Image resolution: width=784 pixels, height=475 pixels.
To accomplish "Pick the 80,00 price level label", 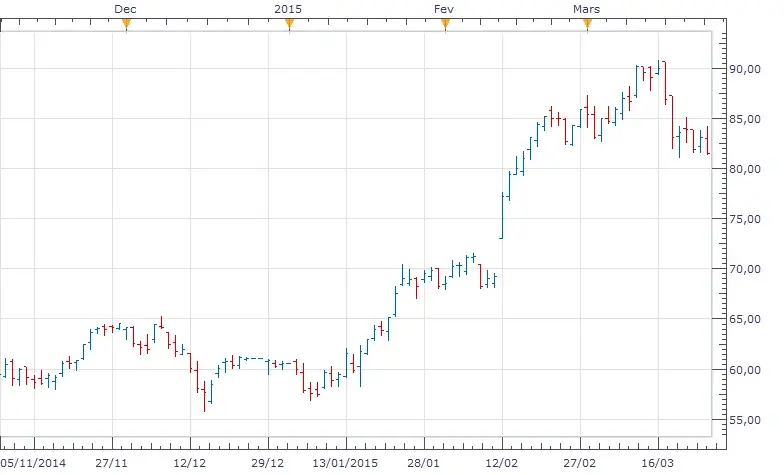I will [x=746, y=170].
